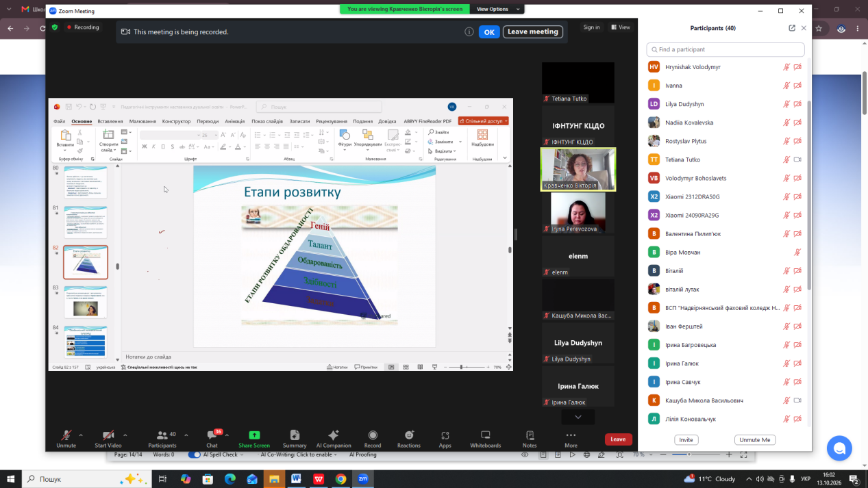This screenshot has height=488, width=868.
Task: Unmute your microphone
Action: 66,438
